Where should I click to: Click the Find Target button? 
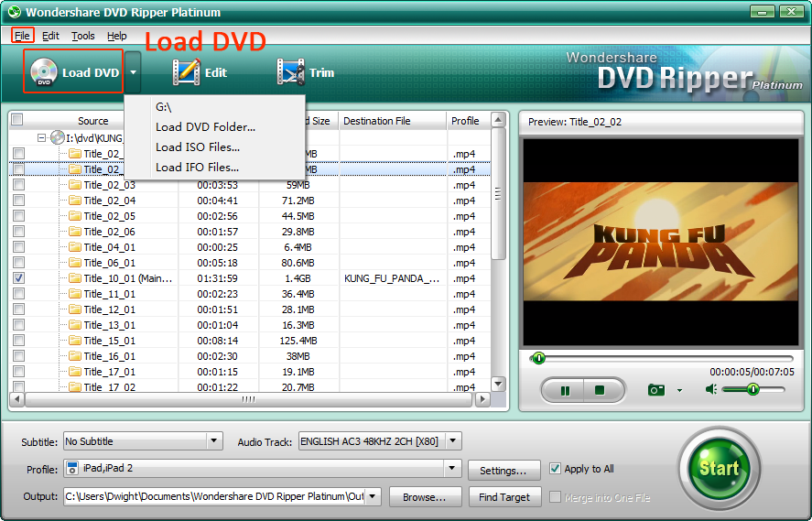504,497
